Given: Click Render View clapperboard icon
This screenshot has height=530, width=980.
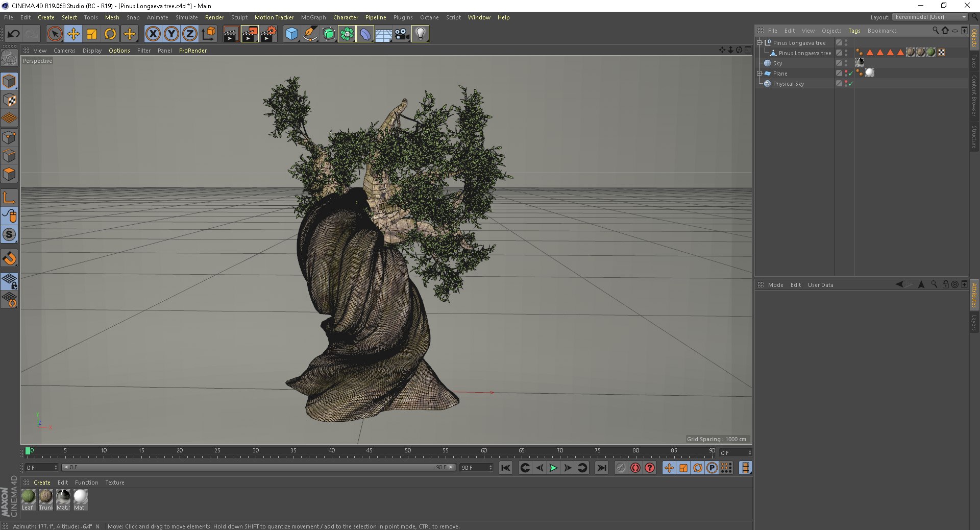Looking at the screenshot, I should (231, 34).
